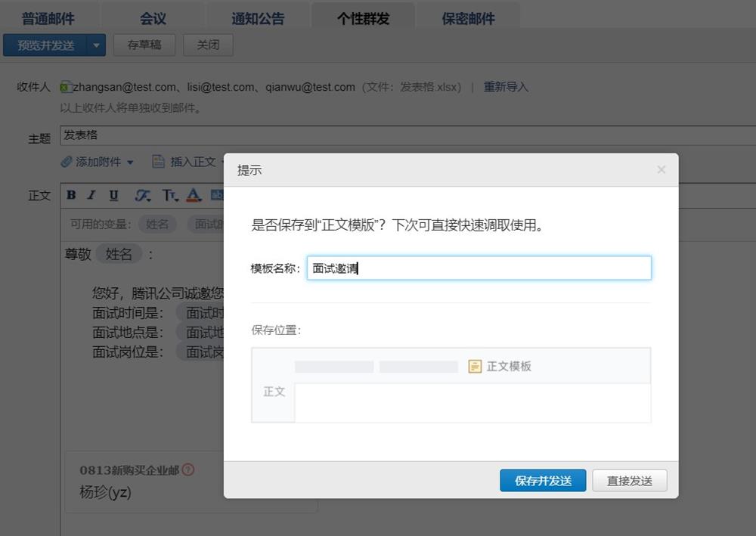Screen dimensions: 756x536
Task: Toggle italic formatting in editor toolbar
Action: pyautogui.click(x=91, y=195)
